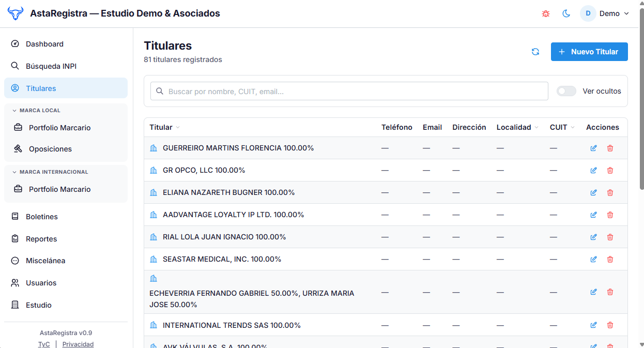Click the Dirección column header

[x=469, y=127]
